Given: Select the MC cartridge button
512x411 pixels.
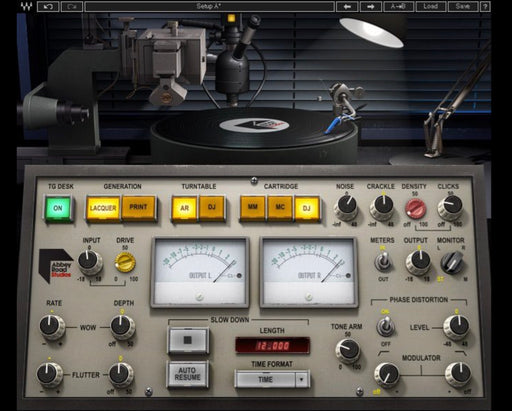Looking at the screenshot, I should tap(280, 208).
